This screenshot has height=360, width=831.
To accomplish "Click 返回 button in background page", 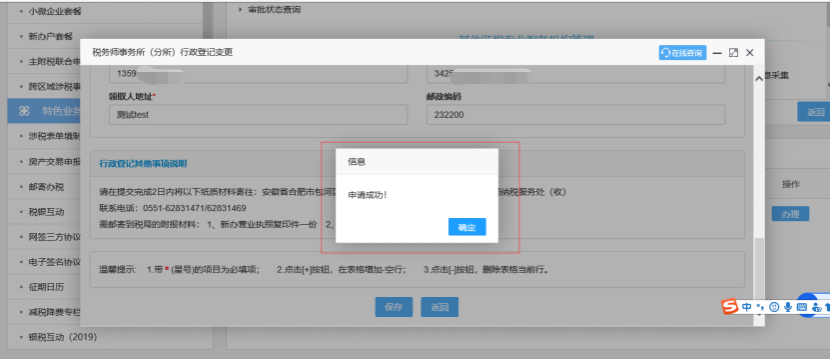I will coord(814,112).
